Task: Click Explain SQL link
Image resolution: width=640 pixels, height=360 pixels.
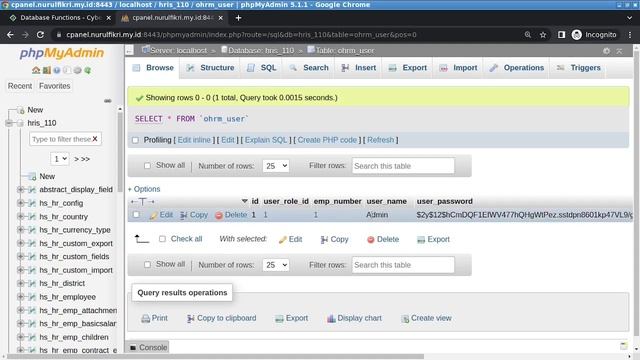Action: pyautogui.click(x=266, y=140)
